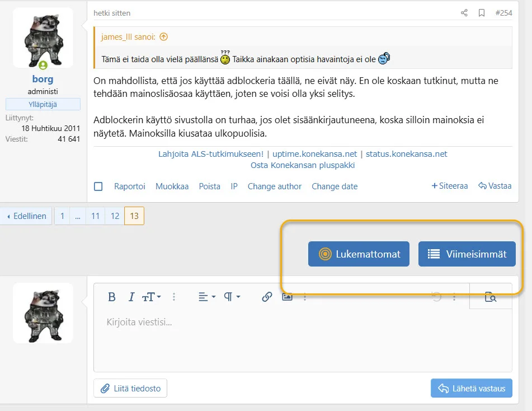Insert an image in editor
The image size is (532, 411).
(287, 297)
